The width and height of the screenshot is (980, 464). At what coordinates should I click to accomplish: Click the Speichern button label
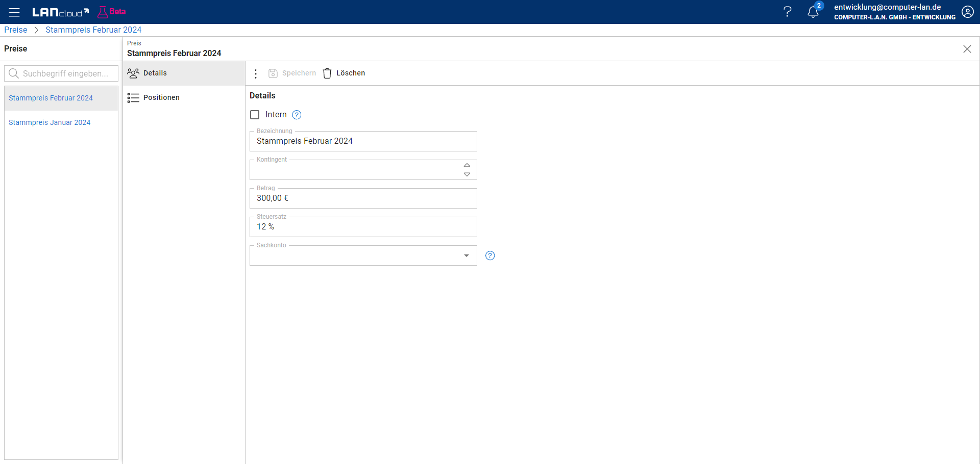pyautogui.click(x=299, y=73)
